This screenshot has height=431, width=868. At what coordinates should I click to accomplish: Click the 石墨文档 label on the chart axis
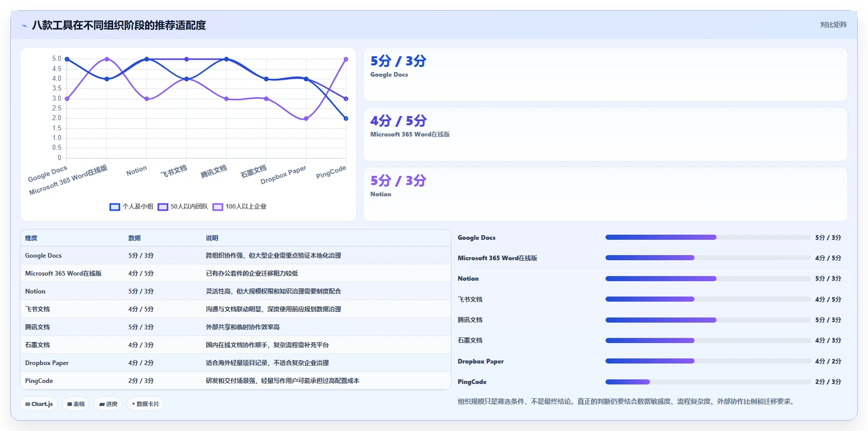253,171
